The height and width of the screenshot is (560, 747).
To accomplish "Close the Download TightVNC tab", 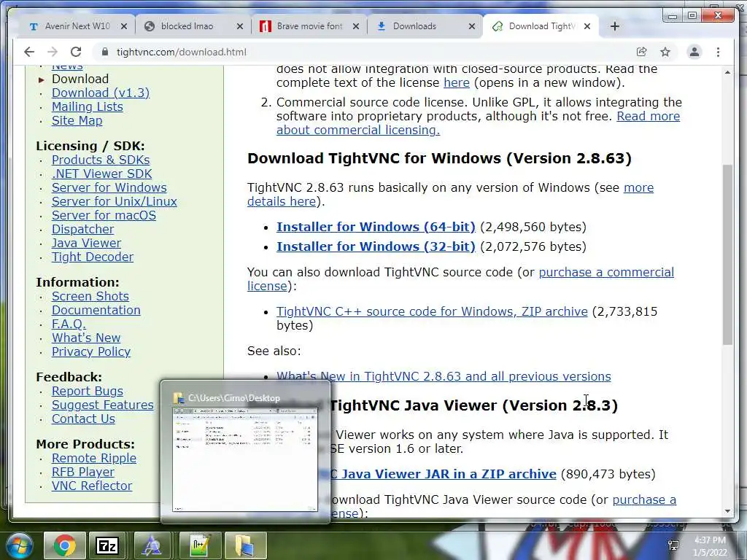I will [587, 27].
